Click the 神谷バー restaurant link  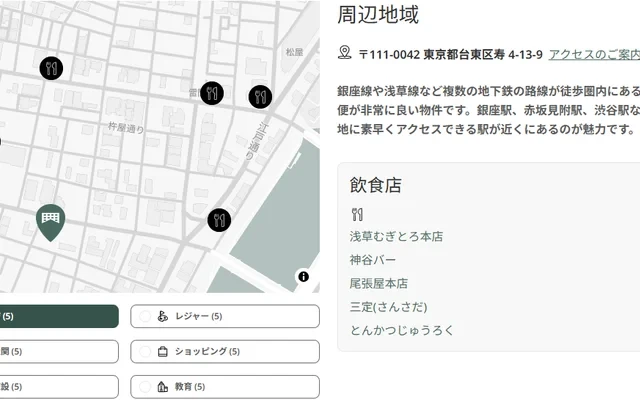click(x=373, y=260)
